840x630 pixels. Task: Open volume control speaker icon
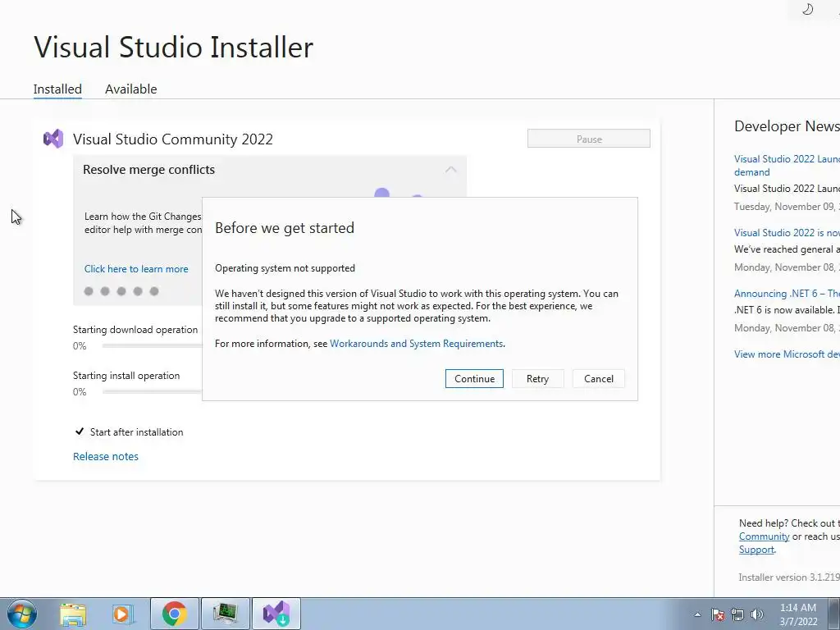point(757,614)
